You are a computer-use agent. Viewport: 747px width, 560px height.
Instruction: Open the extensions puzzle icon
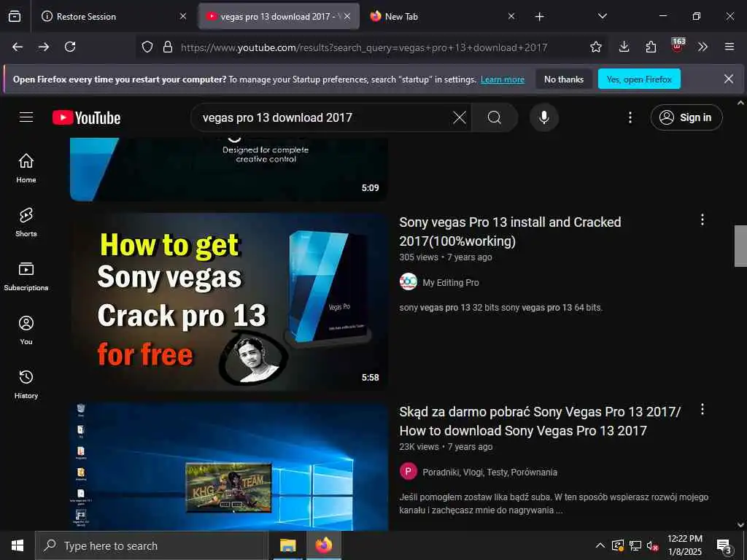tap(651, 47)
